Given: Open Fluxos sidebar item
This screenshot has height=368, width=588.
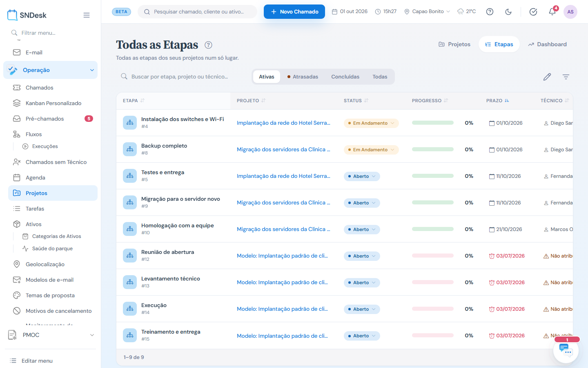Looking at the screenshot, I should (53, 134).
